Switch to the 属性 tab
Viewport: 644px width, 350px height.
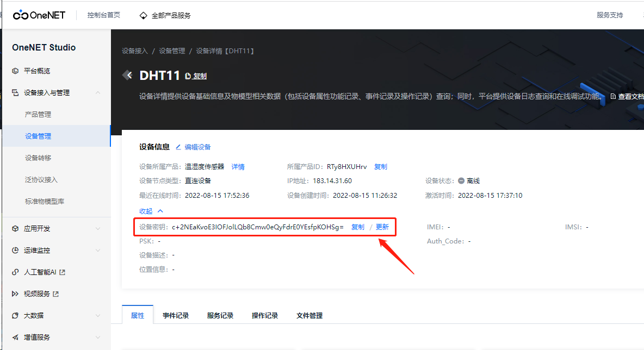point(138,315)
